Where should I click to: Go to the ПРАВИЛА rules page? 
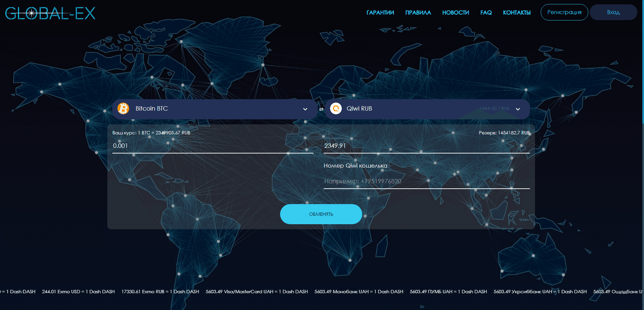pyautogui.click(x=418, y=12)
